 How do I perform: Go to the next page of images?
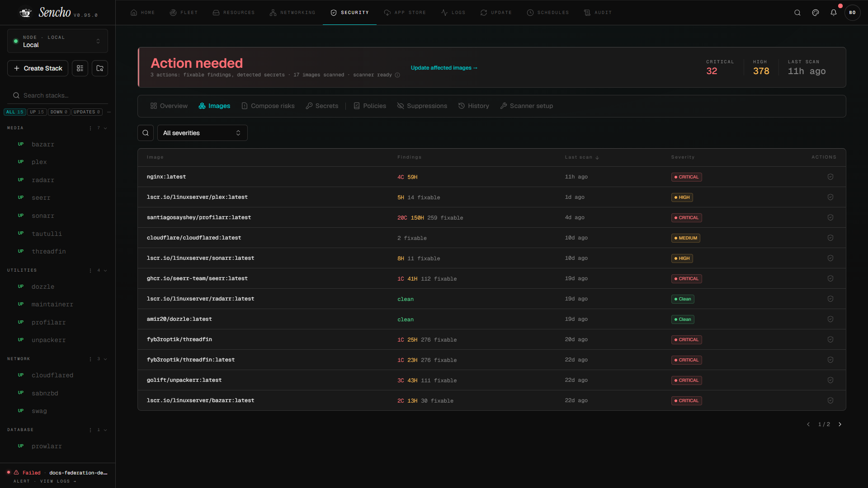840,424
